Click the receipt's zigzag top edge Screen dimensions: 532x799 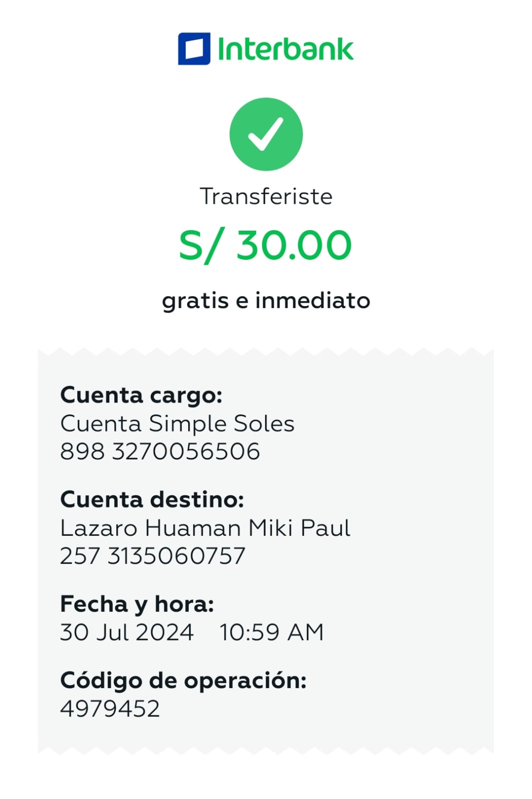266,352
